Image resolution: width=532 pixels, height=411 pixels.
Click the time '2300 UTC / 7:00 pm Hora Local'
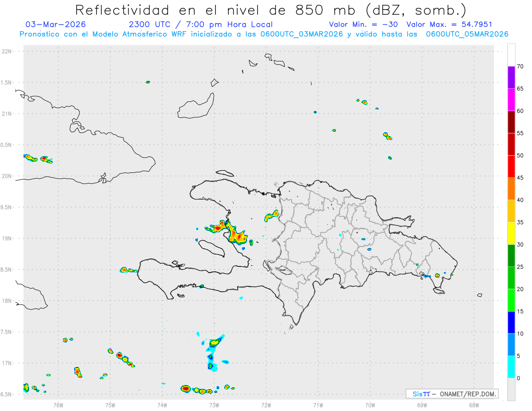201,24
